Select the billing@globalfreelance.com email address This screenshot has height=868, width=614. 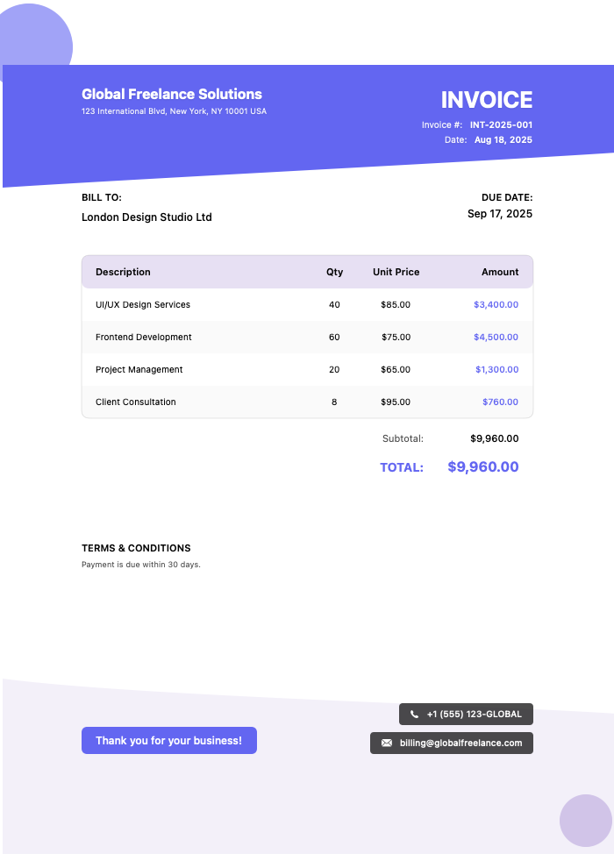tap(460, 743)
